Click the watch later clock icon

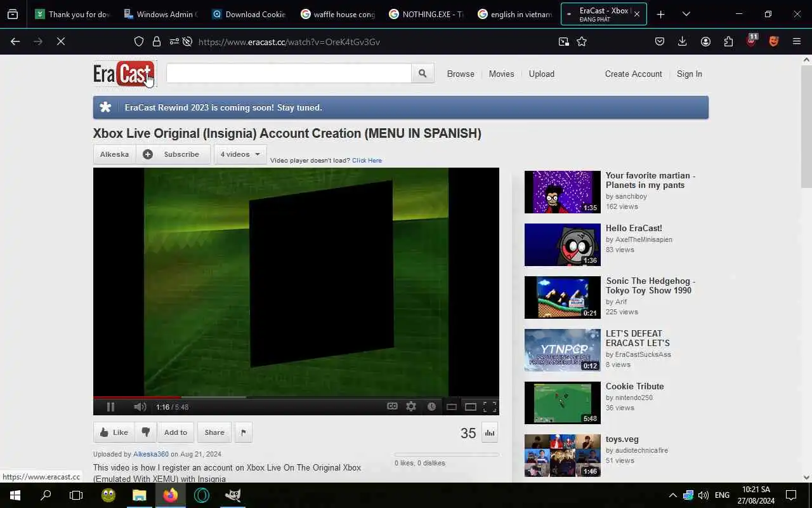(431, 406)
